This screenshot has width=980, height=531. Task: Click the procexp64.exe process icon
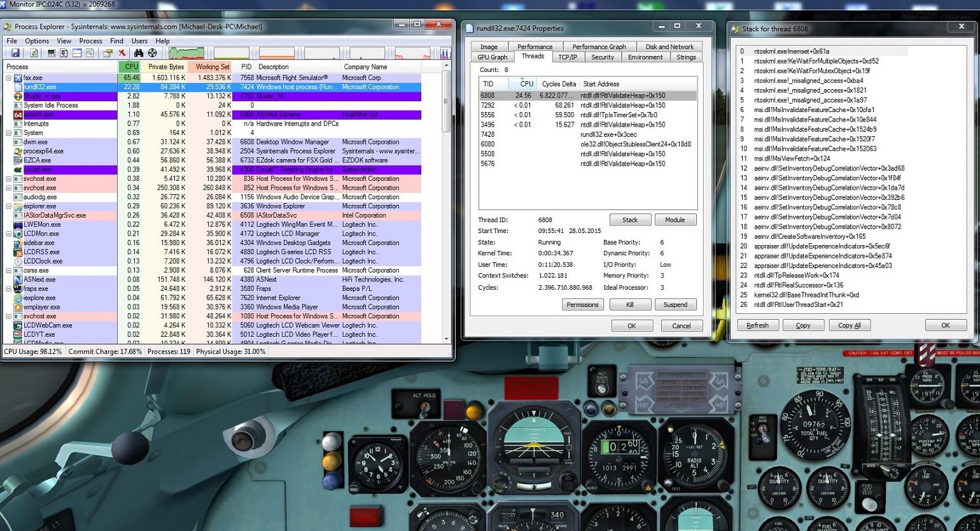pos(18,152)
